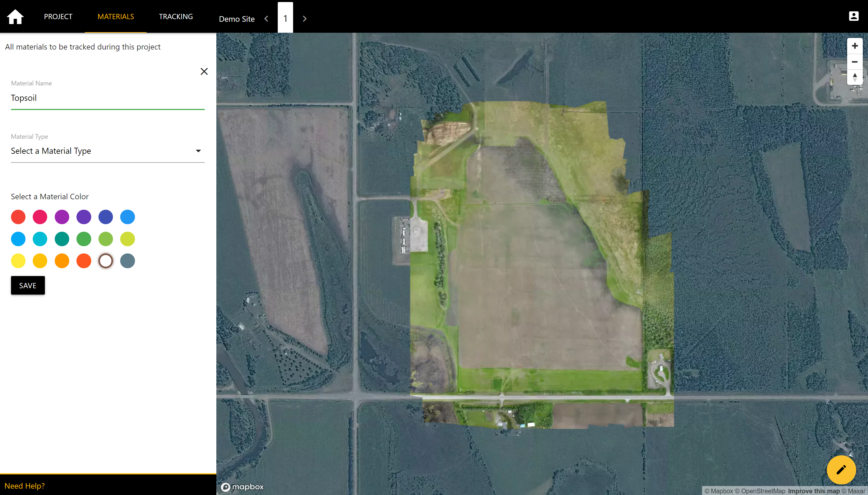Screen dimensions: 868x495
Task: Select the blue-grey color swatch
Action: [x=127, y=261]
